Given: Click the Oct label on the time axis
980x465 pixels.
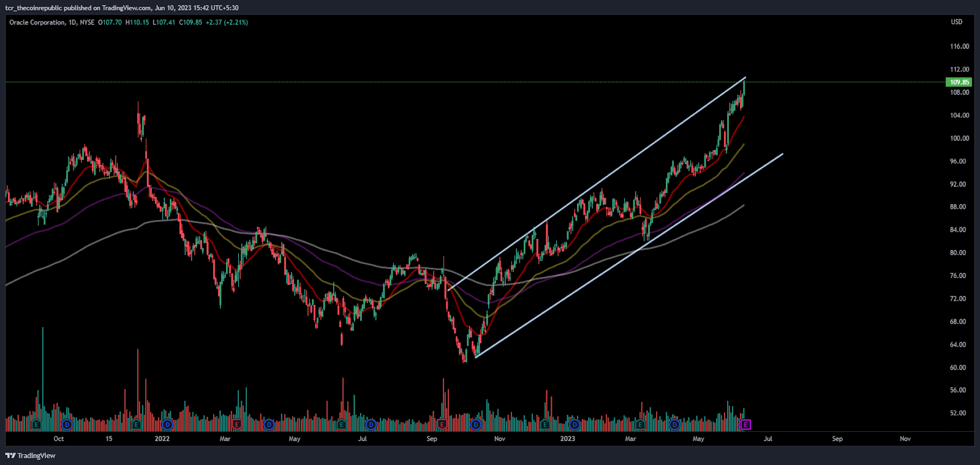Looking at the screenshot, I should pyautogui.click(x=59, y=439).
